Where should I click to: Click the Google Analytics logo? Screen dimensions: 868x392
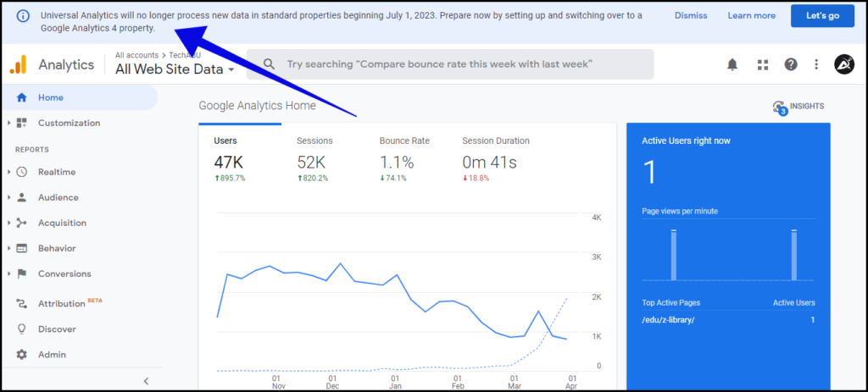pyautogui.click(x=19, y=64)
